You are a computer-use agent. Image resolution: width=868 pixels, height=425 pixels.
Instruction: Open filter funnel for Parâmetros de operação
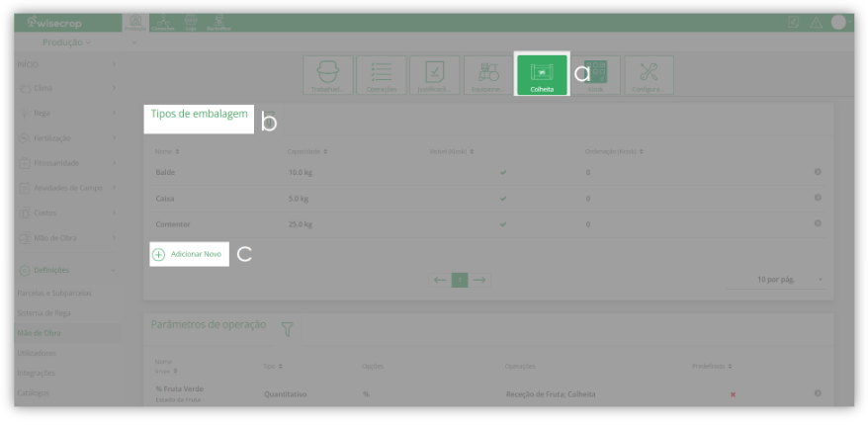click(x=287, y=329)
